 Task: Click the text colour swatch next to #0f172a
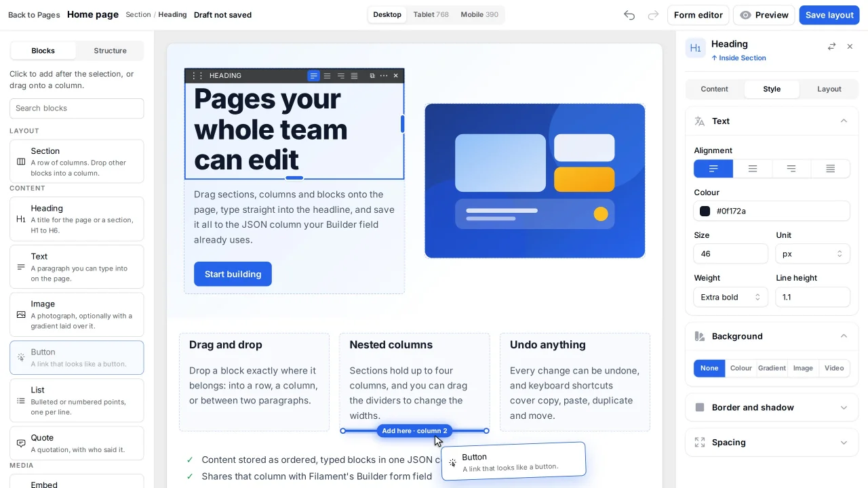pos(705,211)
